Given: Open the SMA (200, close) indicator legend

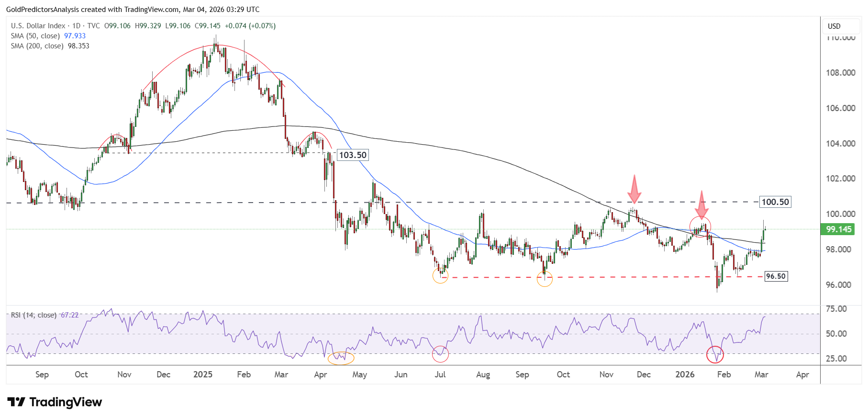Looking at the screenshot, I should [x=37, y=46].
